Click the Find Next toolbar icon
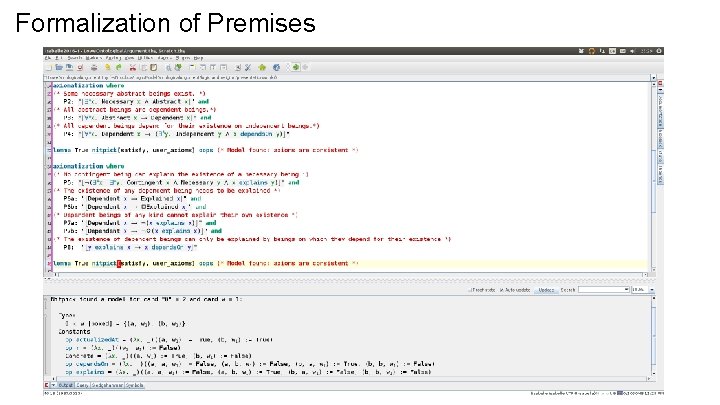Screen dimensions: 720x405 [179, 68]
